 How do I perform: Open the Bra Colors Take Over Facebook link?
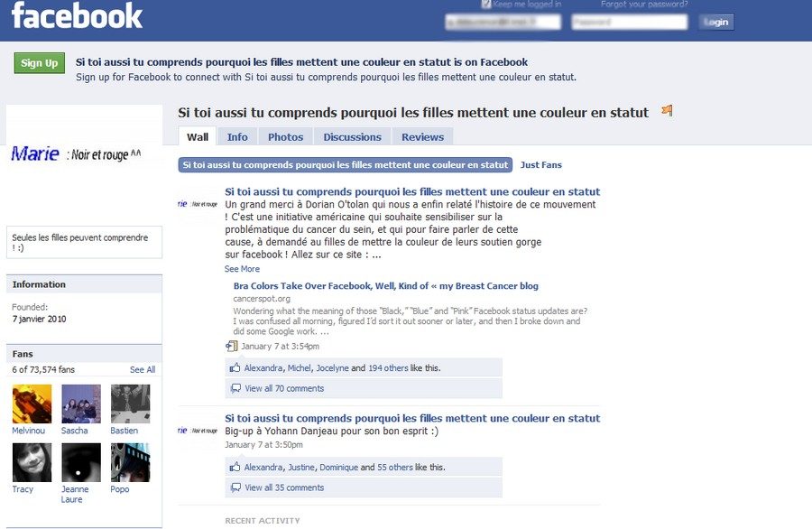(386, 285)
